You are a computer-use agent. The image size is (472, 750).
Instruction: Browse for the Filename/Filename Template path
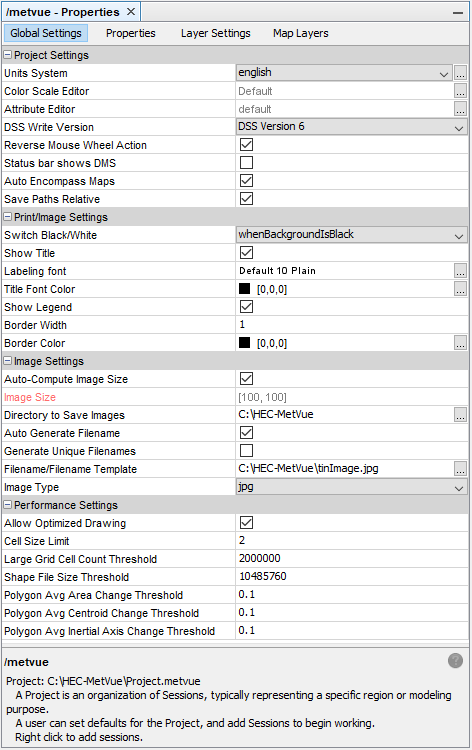tap(460, 469)
